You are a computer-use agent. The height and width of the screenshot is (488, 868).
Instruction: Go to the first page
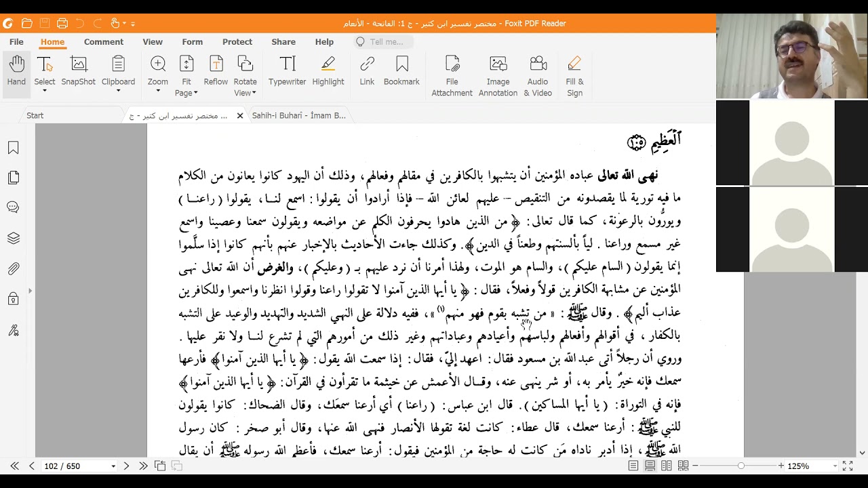pos(14,466)
